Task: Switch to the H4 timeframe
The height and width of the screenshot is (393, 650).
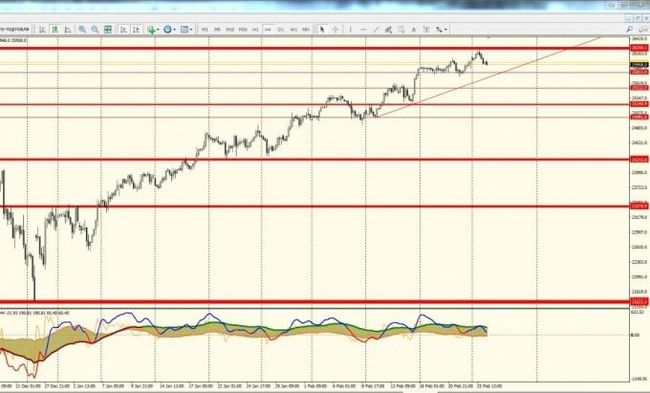Action: tap(268, 29)
